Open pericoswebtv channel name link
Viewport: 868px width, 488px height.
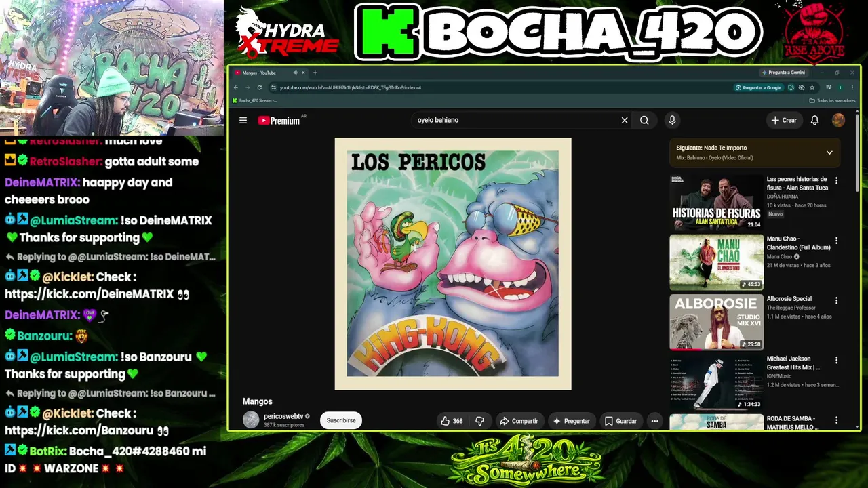pyautogui.click(x=282, y=416)
